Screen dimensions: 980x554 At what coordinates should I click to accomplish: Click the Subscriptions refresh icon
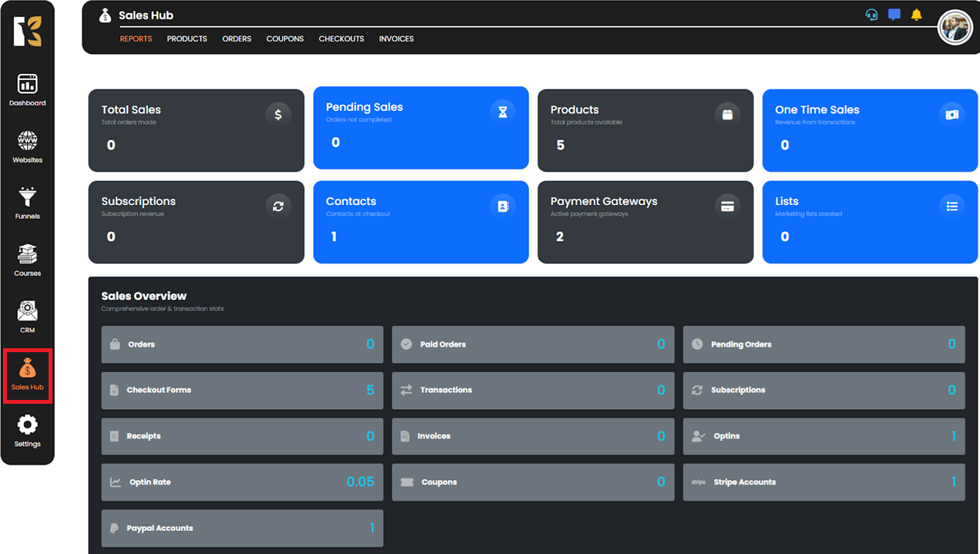point(278,206)
